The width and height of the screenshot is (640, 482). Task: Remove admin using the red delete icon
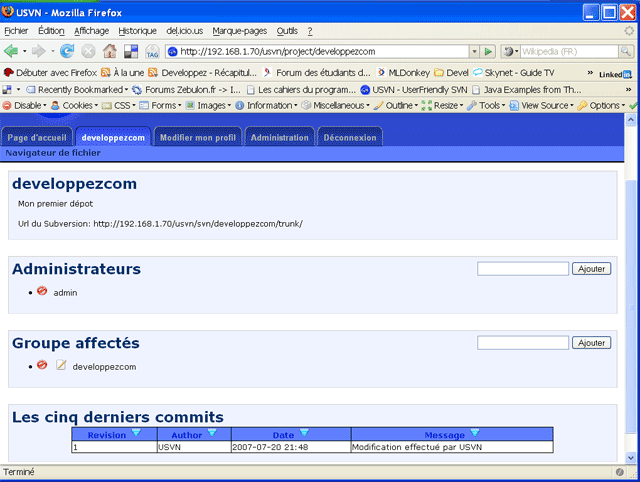tap(42, 292)
